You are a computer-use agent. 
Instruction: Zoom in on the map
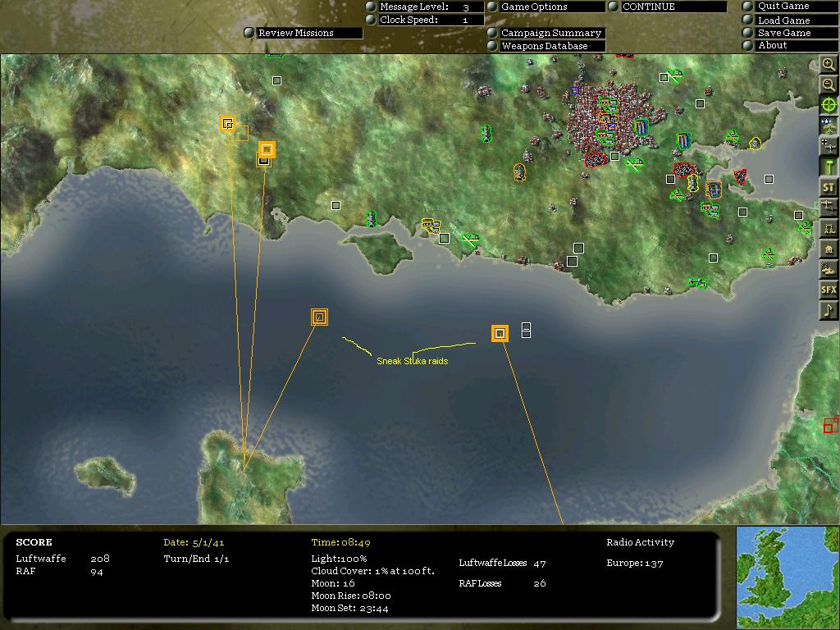coord(829,64)
